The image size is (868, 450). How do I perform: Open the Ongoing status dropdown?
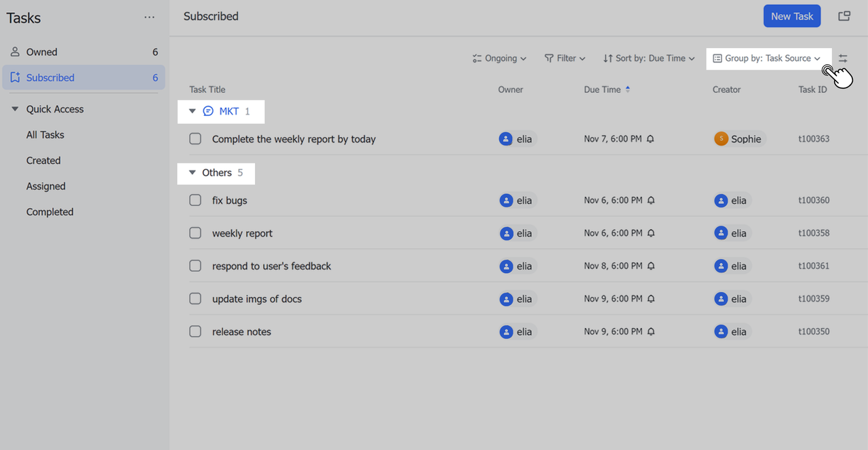[500, 59]
